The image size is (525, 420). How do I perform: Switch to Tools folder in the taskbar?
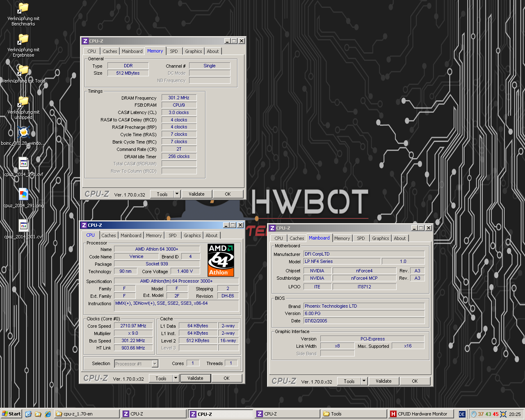click(x=354, y=414)
